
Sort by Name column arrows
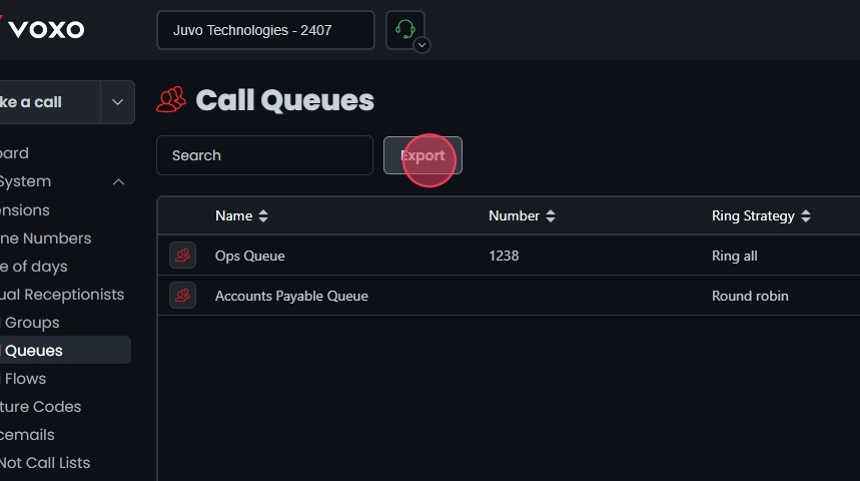(x=263, y=216)
